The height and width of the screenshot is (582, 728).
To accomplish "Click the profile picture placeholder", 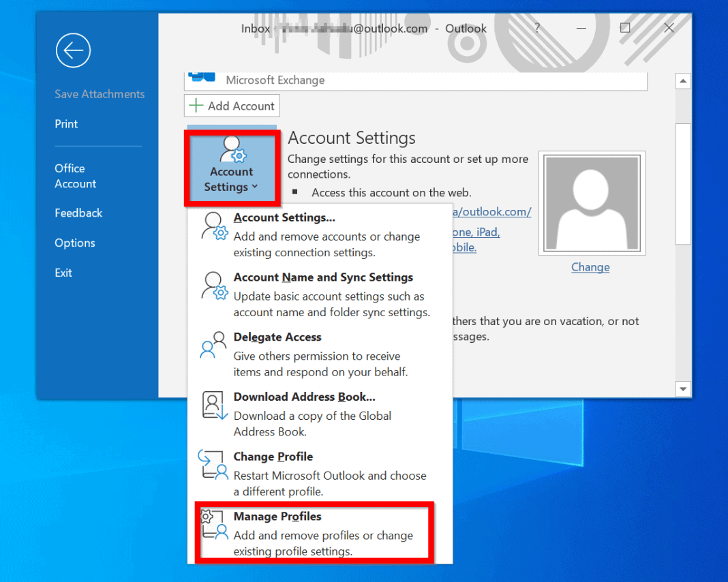I will pos(591,202).
